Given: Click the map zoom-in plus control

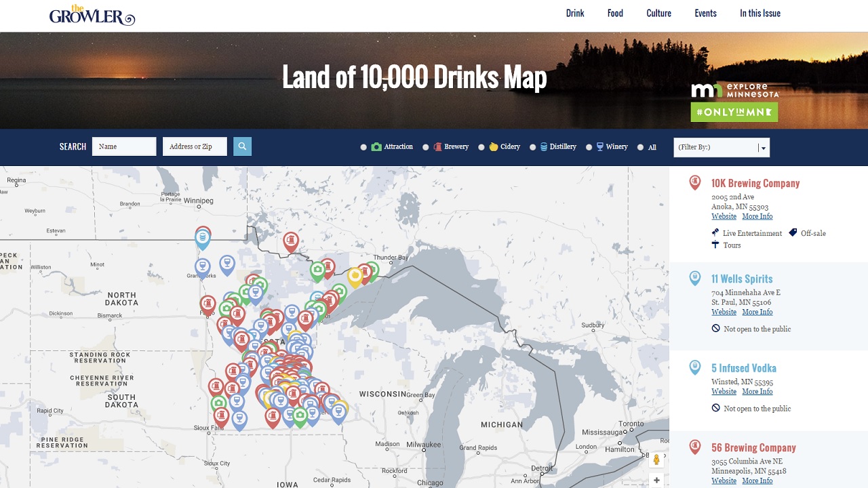Looking at the screenshot, I should click(656, 480).
